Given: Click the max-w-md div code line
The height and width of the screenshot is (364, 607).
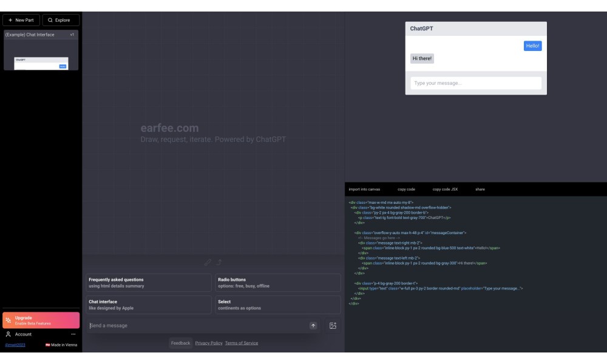Looking at the screenshot, I should (381, 203).
